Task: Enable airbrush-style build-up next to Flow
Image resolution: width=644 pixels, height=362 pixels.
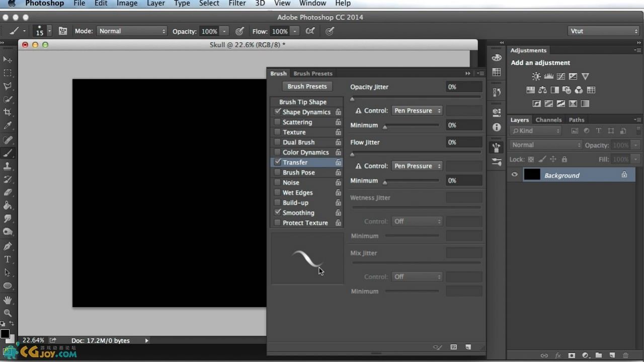Action: tap(310, 31)
